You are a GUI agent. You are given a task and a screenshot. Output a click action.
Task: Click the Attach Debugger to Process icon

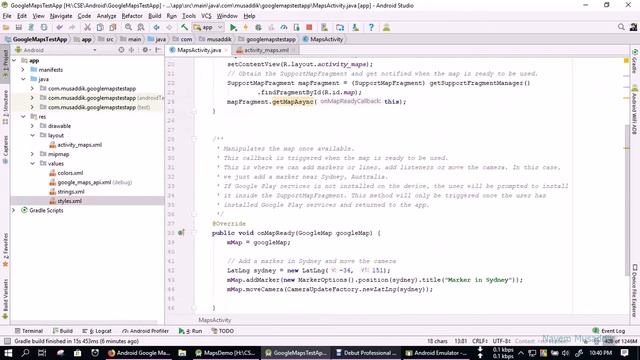(296, 27)
